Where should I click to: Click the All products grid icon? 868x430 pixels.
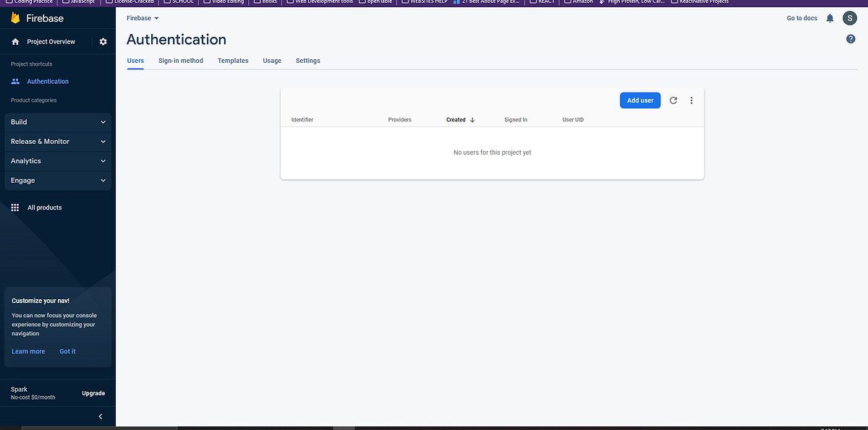coord(15,207)
